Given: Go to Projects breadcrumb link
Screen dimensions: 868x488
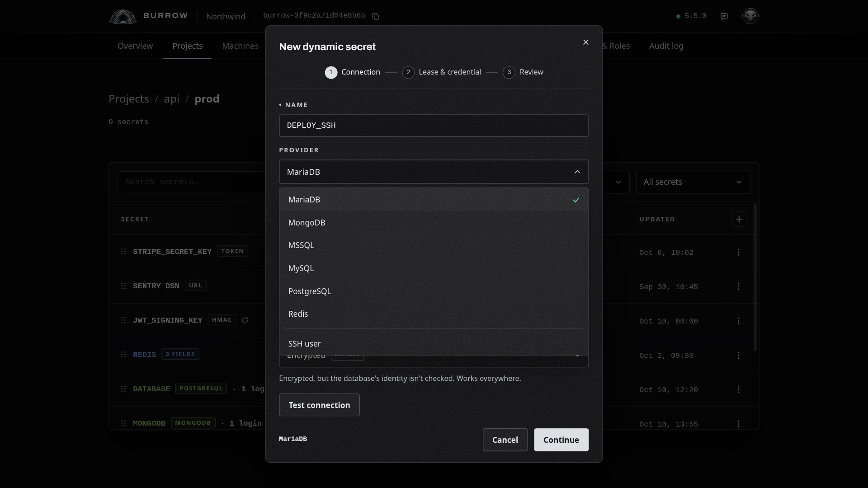Looking at the screenshot, I should (129, 99).
